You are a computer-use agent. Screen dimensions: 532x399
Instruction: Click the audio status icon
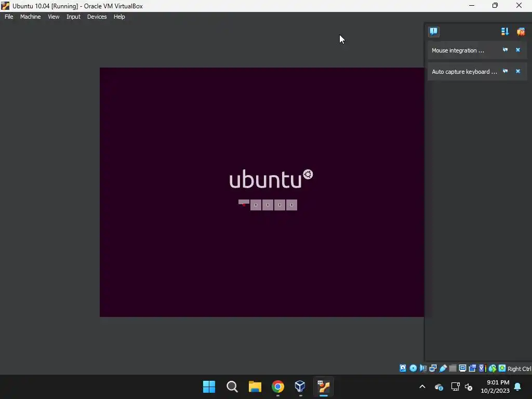(423, 368)
